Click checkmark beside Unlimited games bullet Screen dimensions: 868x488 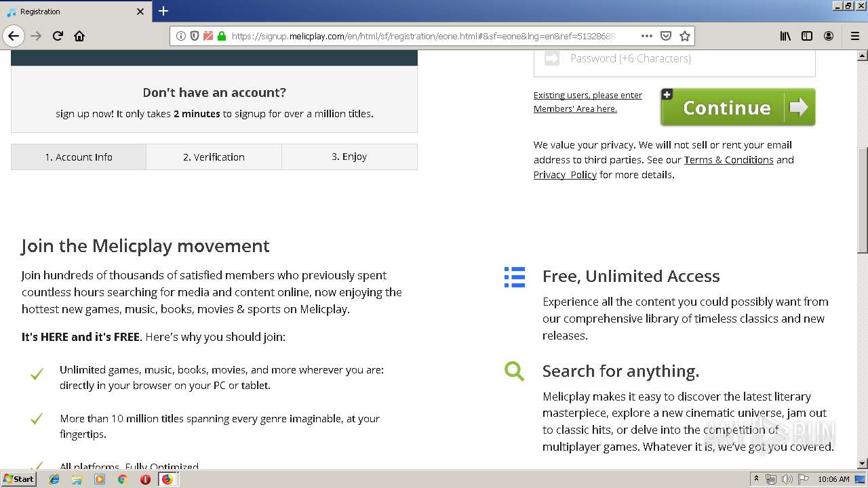[37, 373]
